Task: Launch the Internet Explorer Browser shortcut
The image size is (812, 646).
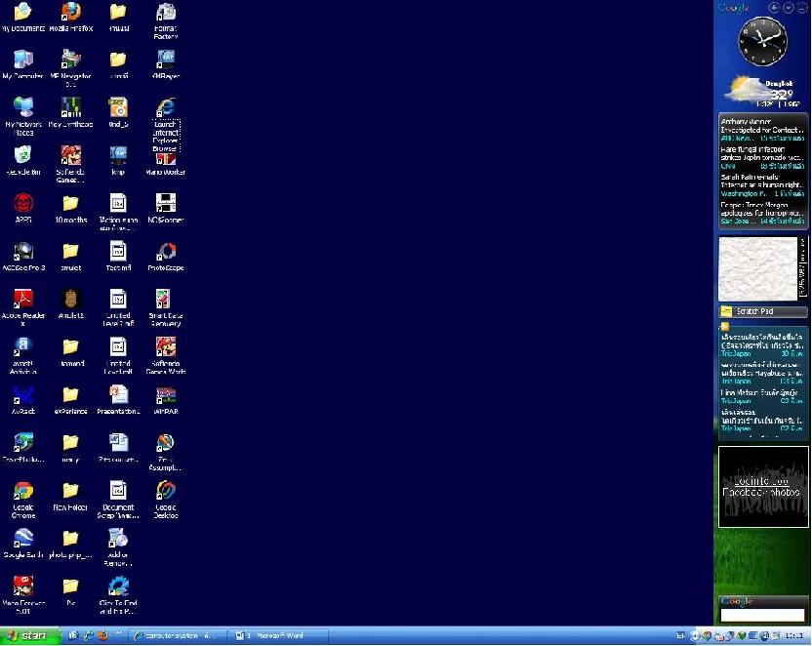Action: (166, 106)
